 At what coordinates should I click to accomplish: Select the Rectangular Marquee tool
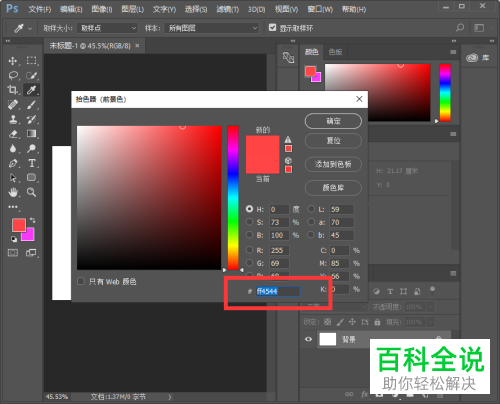[x=32, y=61]
